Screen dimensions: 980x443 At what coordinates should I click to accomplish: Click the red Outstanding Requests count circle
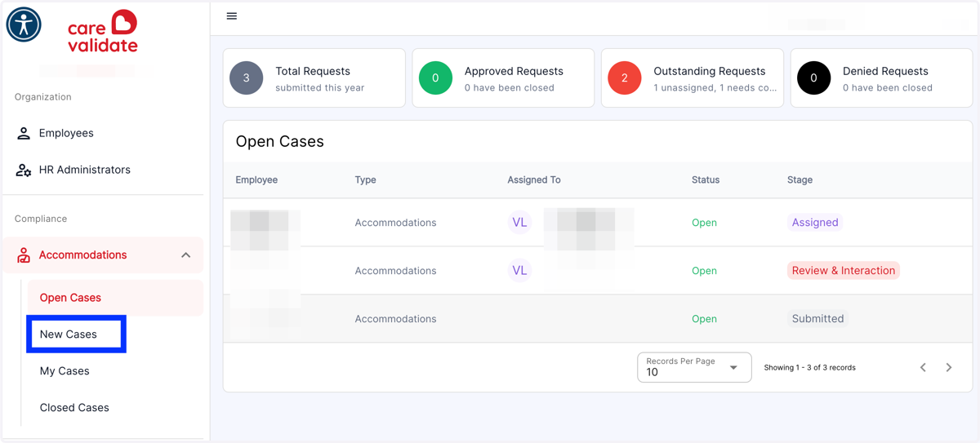[x=625, y=78]
